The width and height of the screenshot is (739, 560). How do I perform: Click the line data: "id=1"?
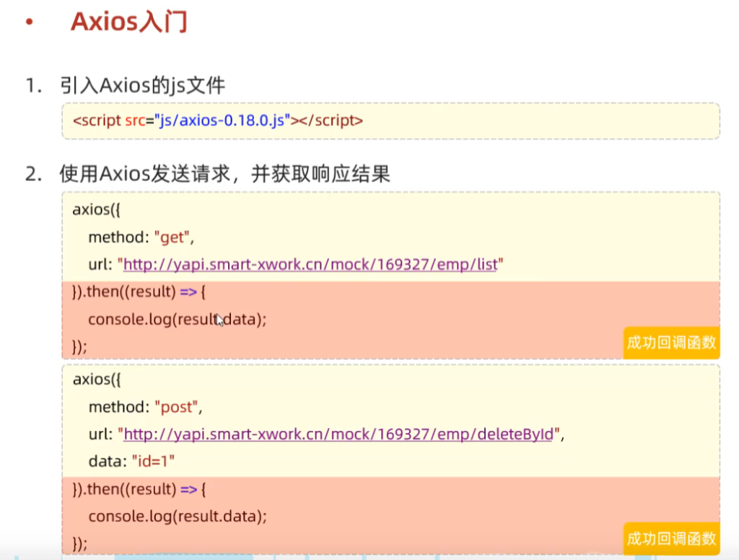point(131,461)
